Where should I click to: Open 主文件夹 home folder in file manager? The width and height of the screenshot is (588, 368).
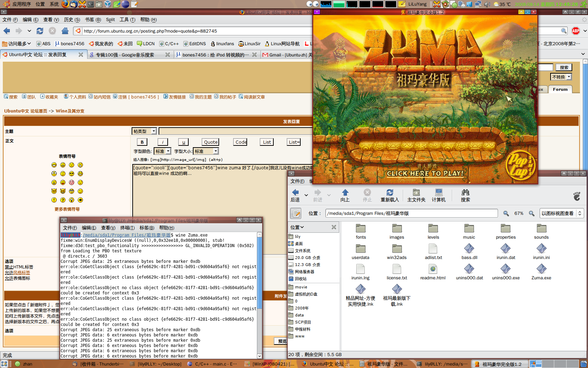[416, 196]
